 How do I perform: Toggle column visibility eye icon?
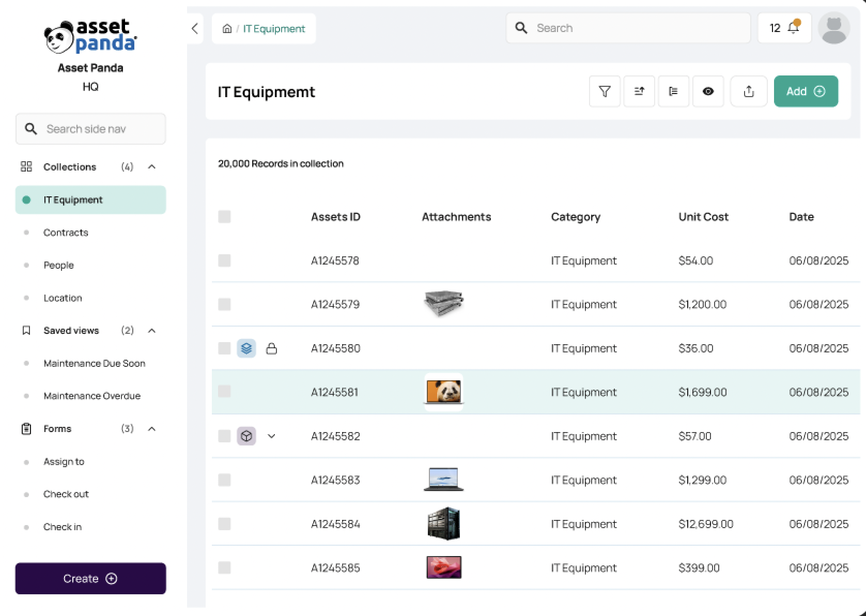[708, 91]
